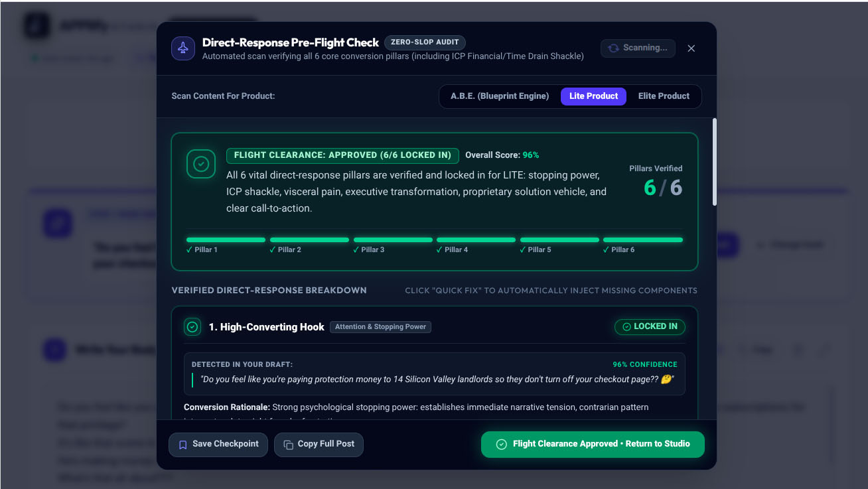Screen dimensions: 868x489
Task: Close the Pre-Flight Check dialog
Action: 691,48
